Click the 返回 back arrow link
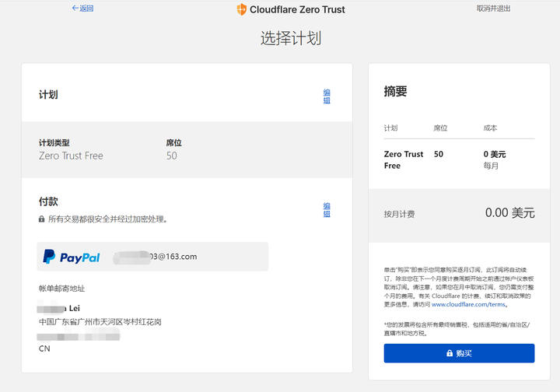 pyautogui.click(x=82, y=9)
